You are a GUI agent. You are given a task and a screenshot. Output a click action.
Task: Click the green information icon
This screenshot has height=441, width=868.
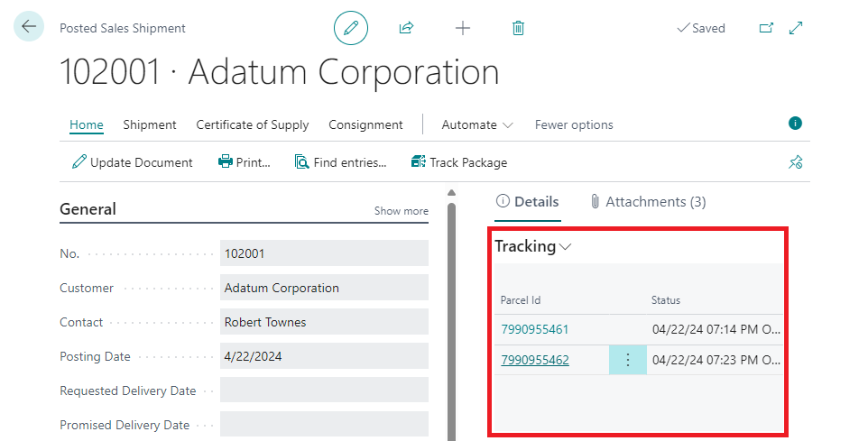coord(795,124)
